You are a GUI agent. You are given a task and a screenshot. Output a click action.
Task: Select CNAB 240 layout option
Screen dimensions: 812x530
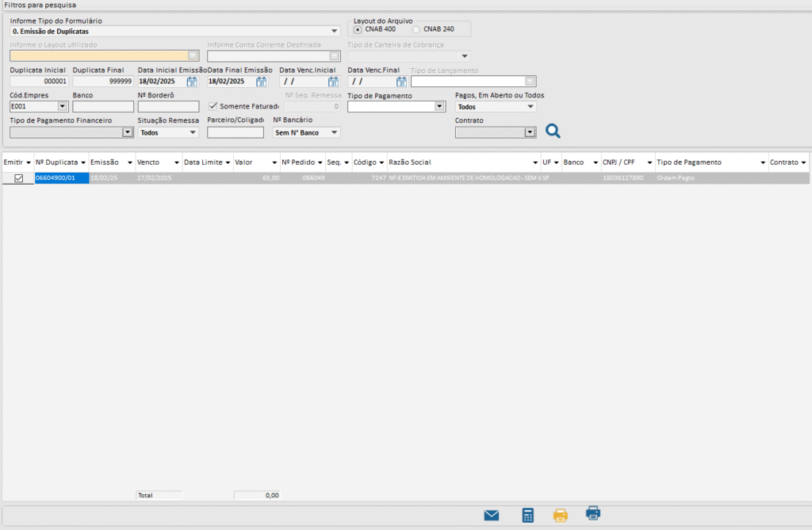click(x=416, y=29)
